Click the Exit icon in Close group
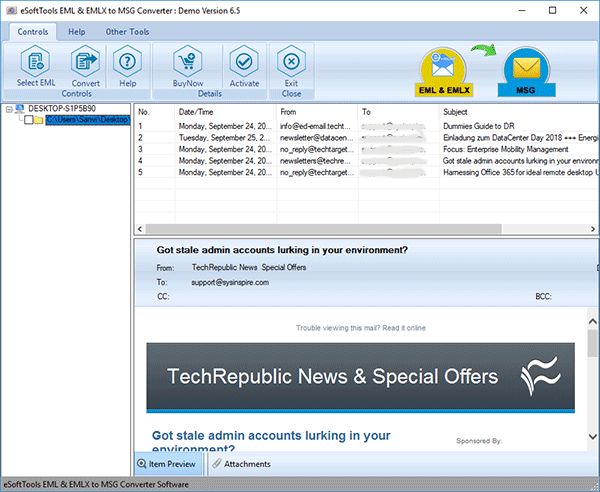The image size is (600, 492). point(291,61)
